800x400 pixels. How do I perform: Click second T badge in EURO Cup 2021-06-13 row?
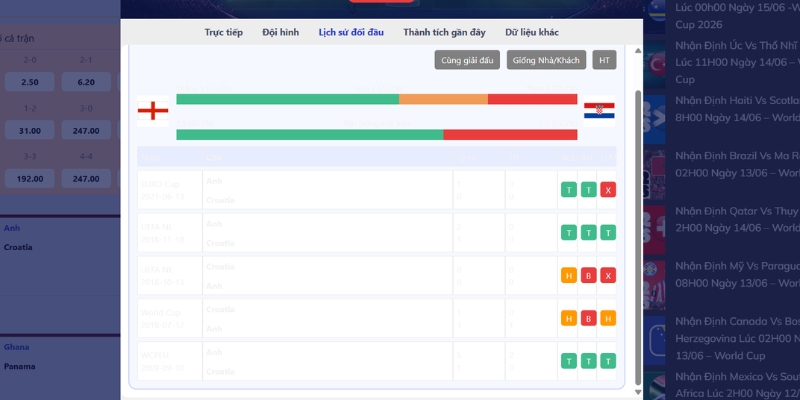[x=588, y=190]
